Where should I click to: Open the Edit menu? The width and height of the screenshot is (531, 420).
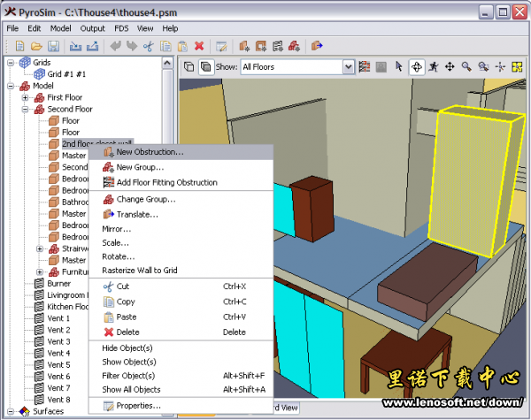click(x=35, y=28)
